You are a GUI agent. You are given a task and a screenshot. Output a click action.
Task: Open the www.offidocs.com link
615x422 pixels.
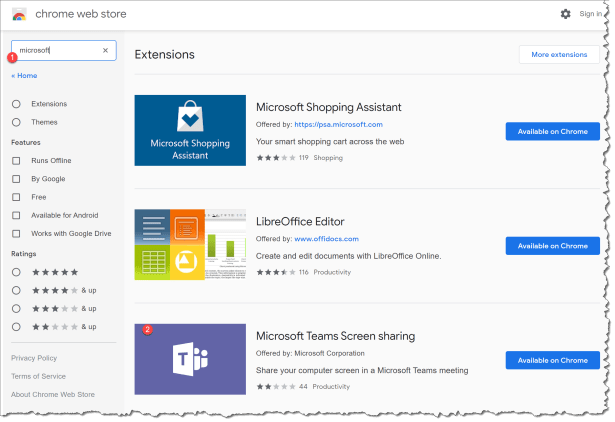tap(326, 239)
